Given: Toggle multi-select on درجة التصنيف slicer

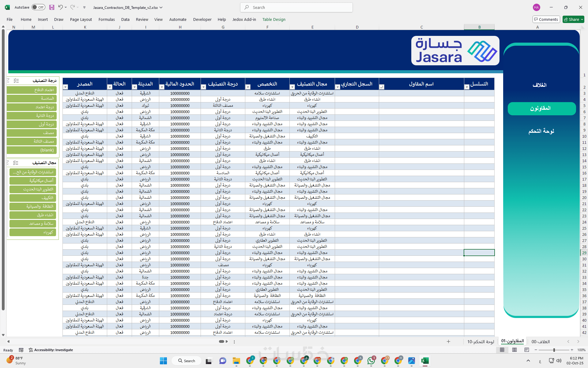Looking at the screenshot, I should coord(16,81).
